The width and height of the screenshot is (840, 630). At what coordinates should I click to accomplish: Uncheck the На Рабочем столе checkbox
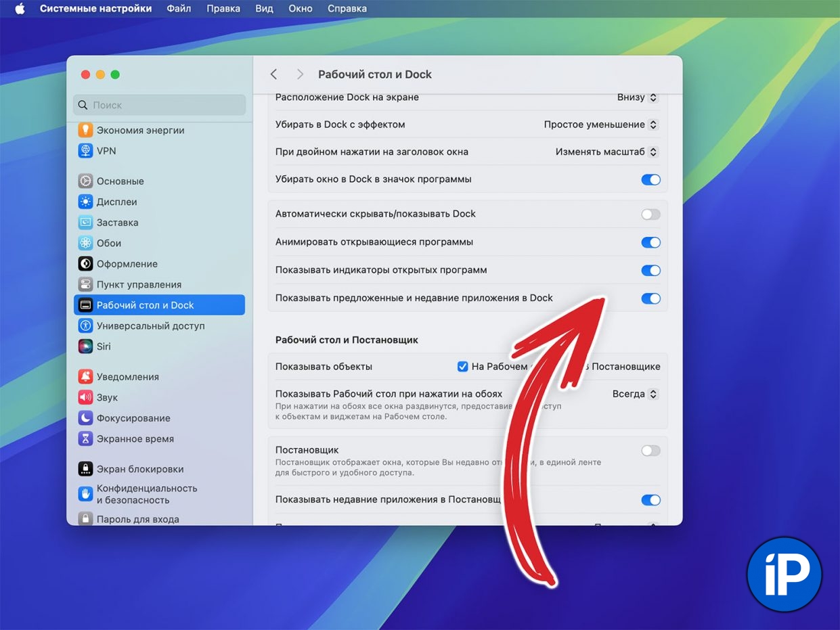[x=463, y=367]
